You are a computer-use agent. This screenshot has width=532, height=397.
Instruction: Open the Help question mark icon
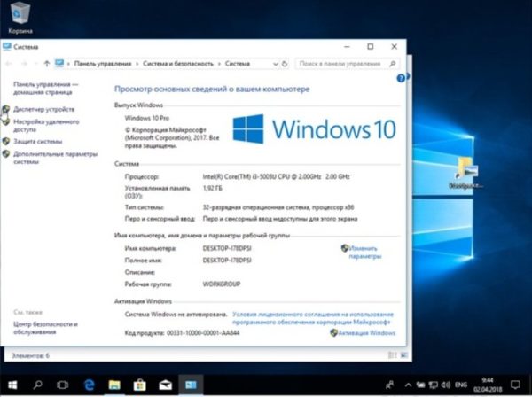401,78
